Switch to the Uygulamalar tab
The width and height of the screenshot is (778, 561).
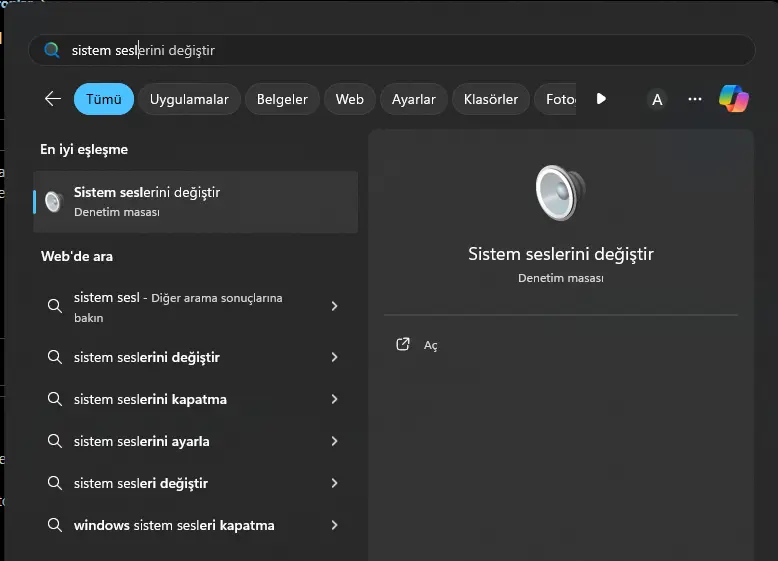click(x=189, y=99)
